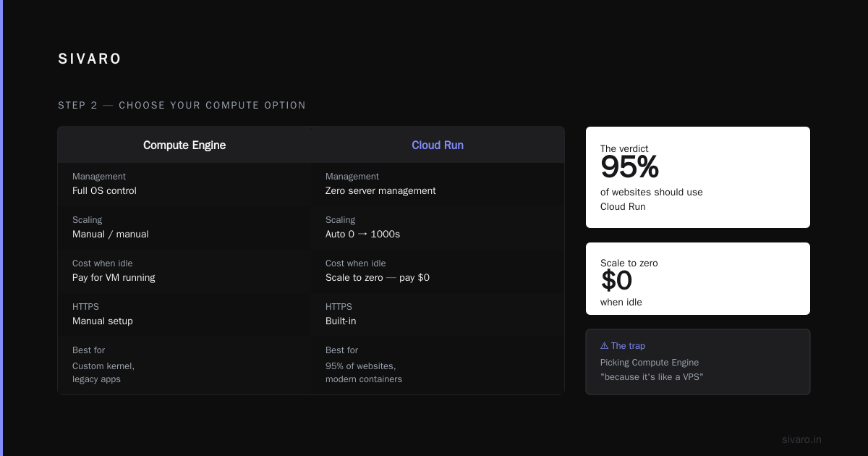Image resolution: width=868 pixels, height=456 pixels.
Task: Click 'when idle' text in card
Action: click(x=621, y=303)
